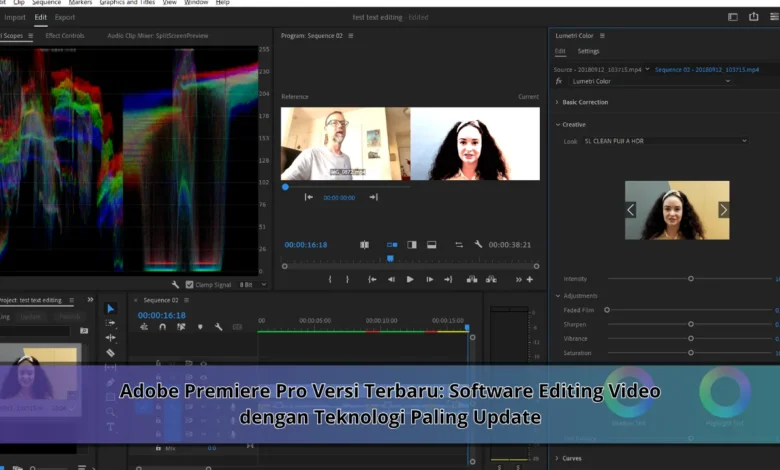Image resolution: width=780 pixels, height=470 pixels.
Task: Open the Lumetri Color effect dropdown
Action: (651, 81)
